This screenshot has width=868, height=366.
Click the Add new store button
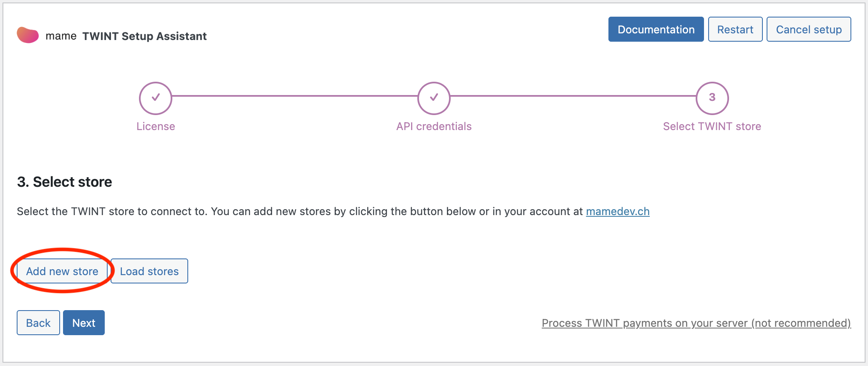click(x=62, y=271)
